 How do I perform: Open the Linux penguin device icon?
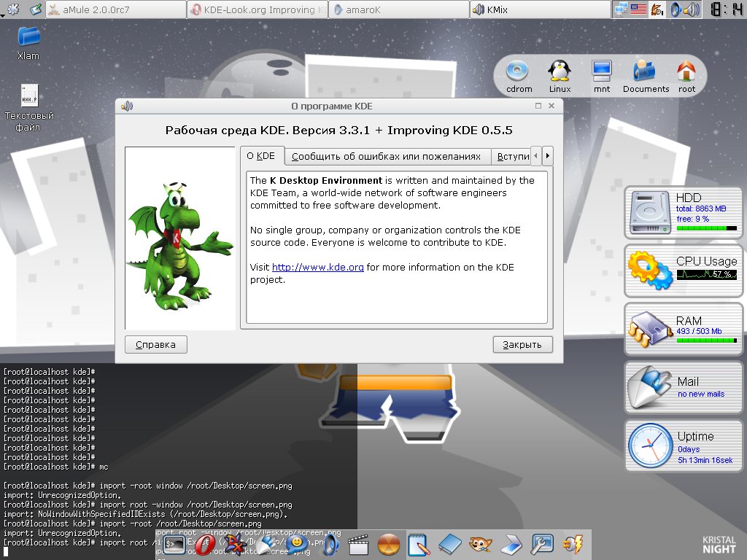click(560, 77)
